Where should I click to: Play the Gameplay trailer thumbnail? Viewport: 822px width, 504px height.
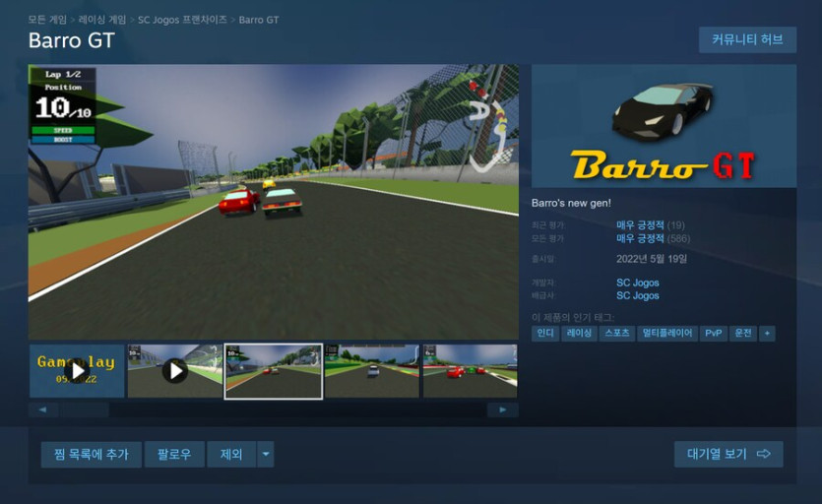77,371
